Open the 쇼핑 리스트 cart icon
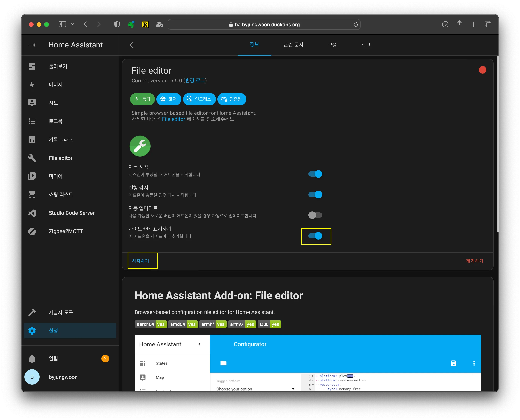This screenshot has height=420, width=520. [x=32, y=195]
